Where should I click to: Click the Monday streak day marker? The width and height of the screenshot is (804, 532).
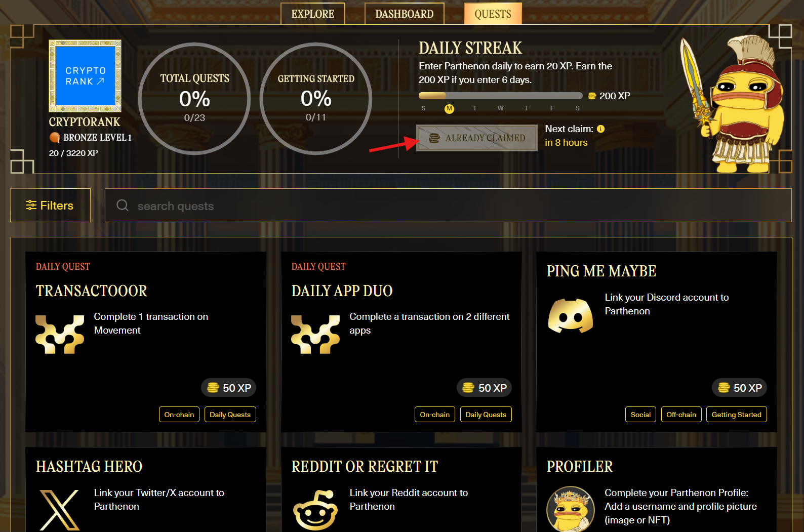click(449, 108)
